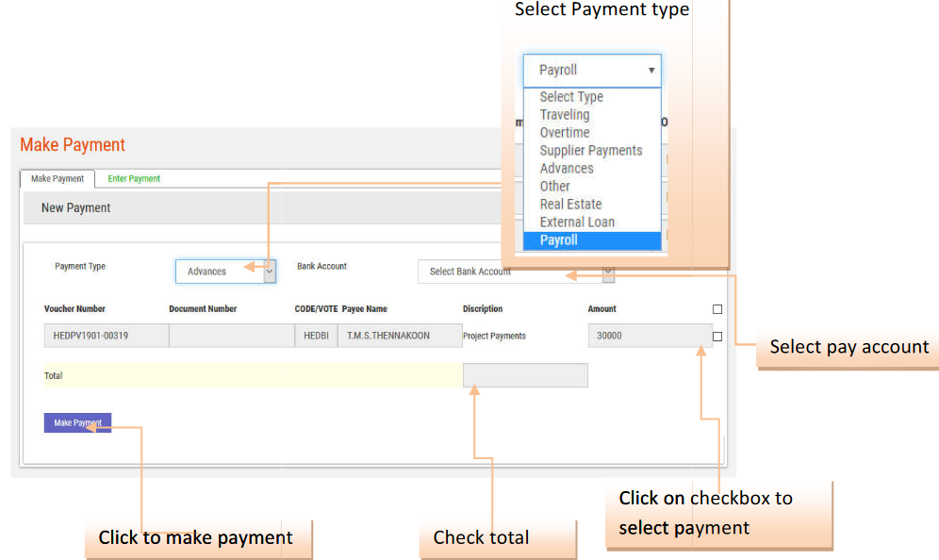Expand the Payroll payment type combo box
Image resolution: width=939 pixels, height=560 pixels.
point(592,71)
